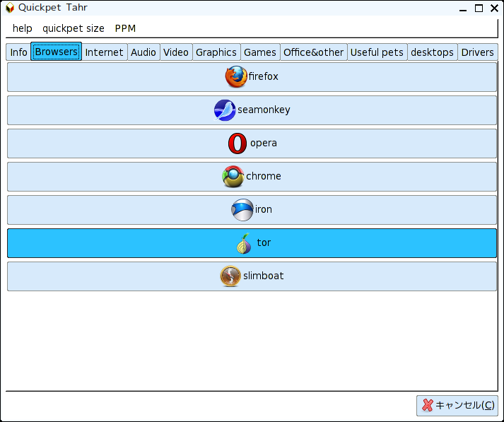This screenshot has width=504, height=422.
Task: Go to the Drivers tab
Action: (x=477, y=52)
